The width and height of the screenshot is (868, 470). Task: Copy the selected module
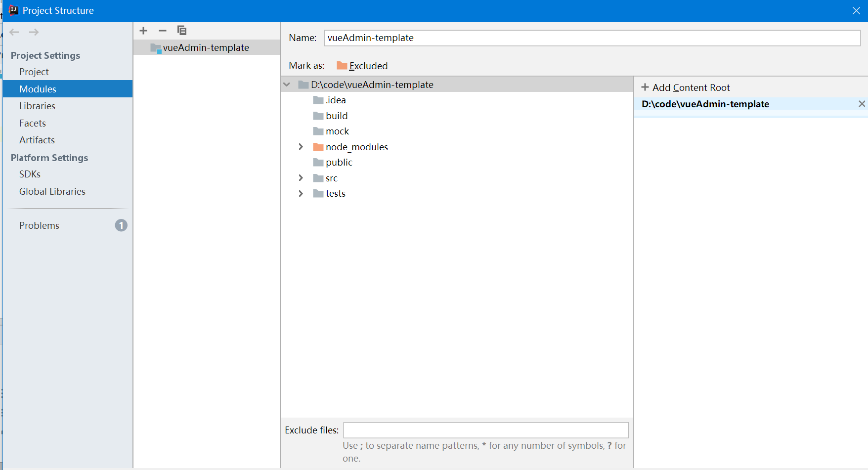[182, 31]
